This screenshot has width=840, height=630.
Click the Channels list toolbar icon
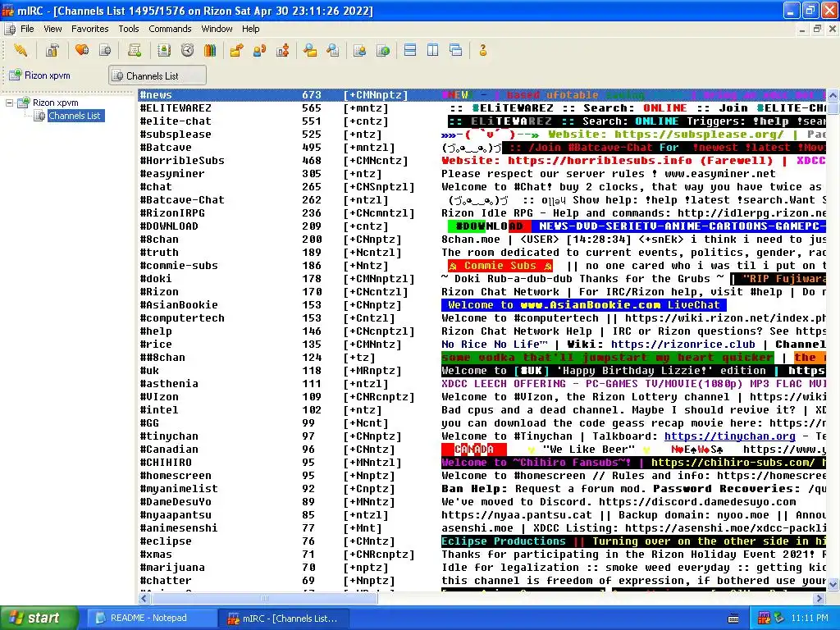click(106, 50)
